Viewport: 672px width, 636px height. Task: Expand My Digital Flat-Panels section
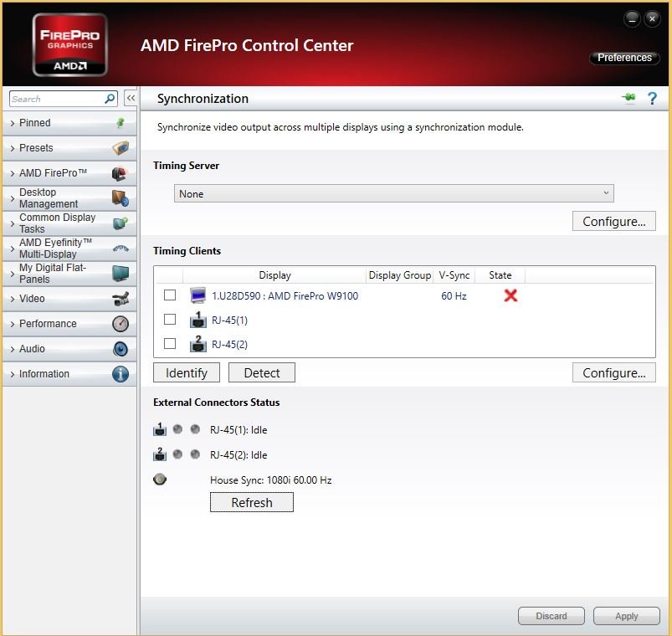tap(69, 274)
